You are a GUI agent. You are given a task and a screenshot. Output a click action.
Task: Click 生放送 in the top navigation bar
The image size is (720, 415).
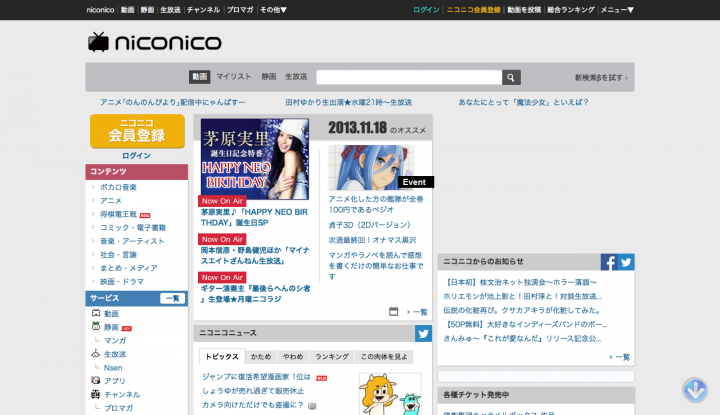point(170,10)
